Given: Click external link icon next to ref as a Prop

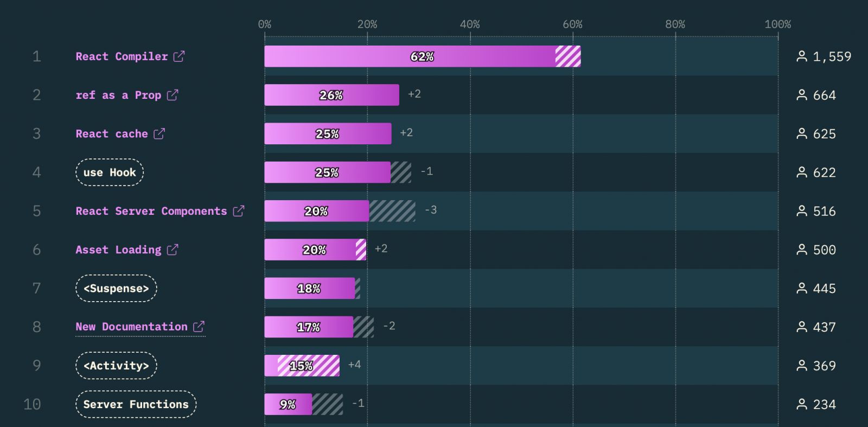Looking at the screenshot, I should (x=173, y=95).
